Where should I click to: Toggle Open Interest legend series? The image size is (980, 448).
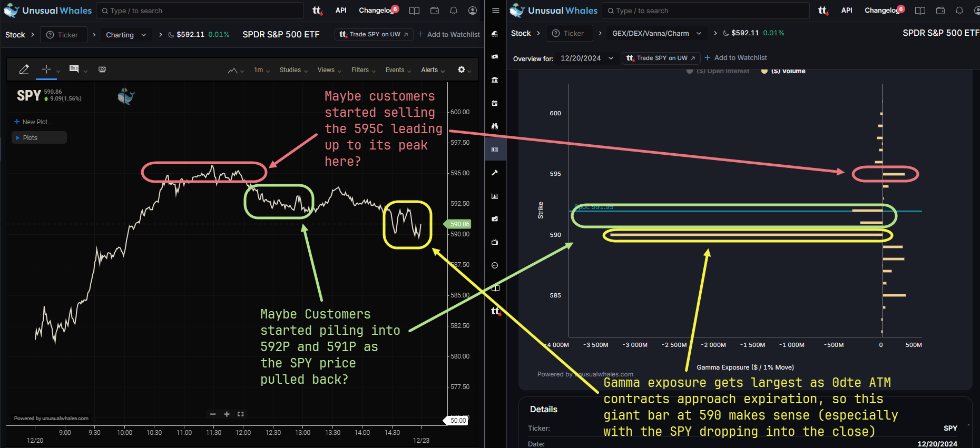coord(718,71)
